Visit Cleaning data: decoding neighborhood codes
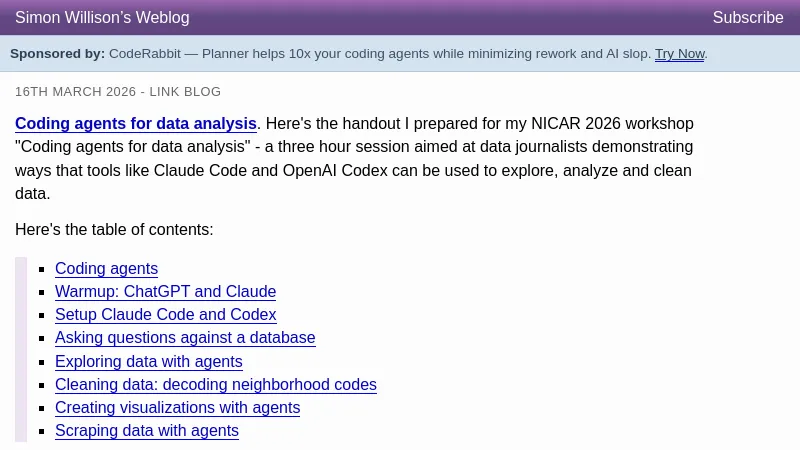The width and height of the screenshot is (800, 450). tap(215, 385)
